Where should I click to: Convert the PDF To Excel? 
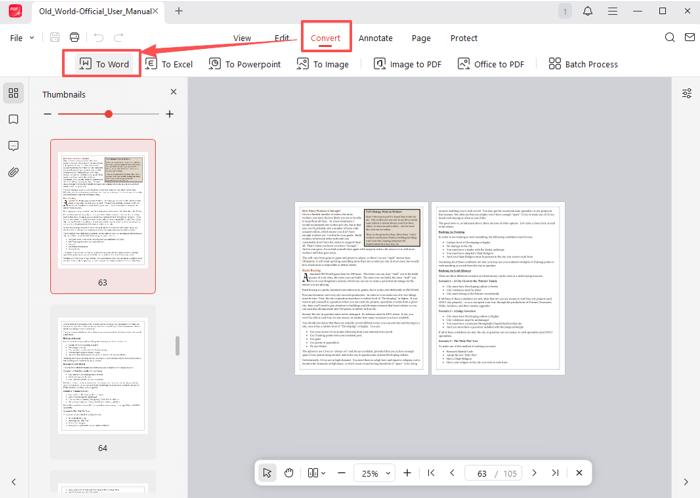(169, 64)
